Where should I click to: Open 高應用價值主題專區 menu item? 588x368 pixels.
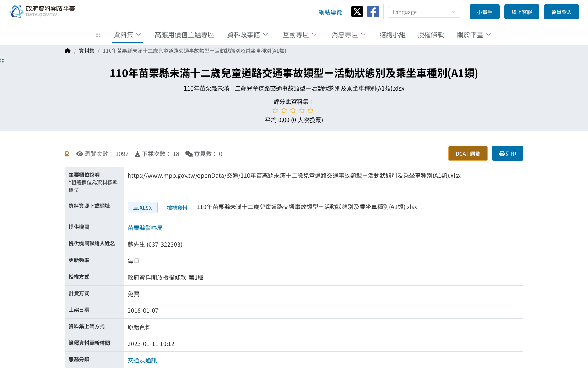pyautogui.click(x=184, y=35)
